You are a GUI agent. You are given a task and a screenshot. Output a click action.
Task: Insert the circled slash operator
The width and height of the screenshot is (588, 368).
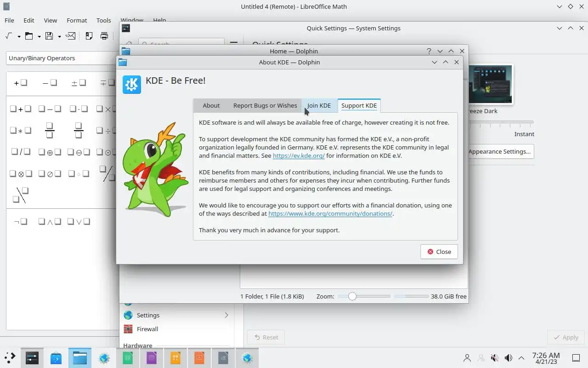pyautogui.click(x=50, y=174)
